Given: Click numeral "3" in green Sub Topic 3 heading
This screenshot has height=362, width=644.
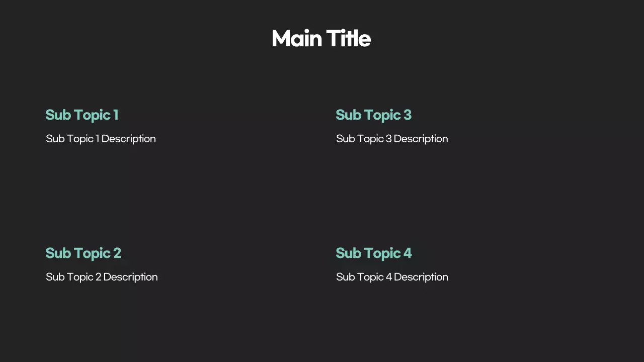Looking at the screenshot, I should [408, 115].
